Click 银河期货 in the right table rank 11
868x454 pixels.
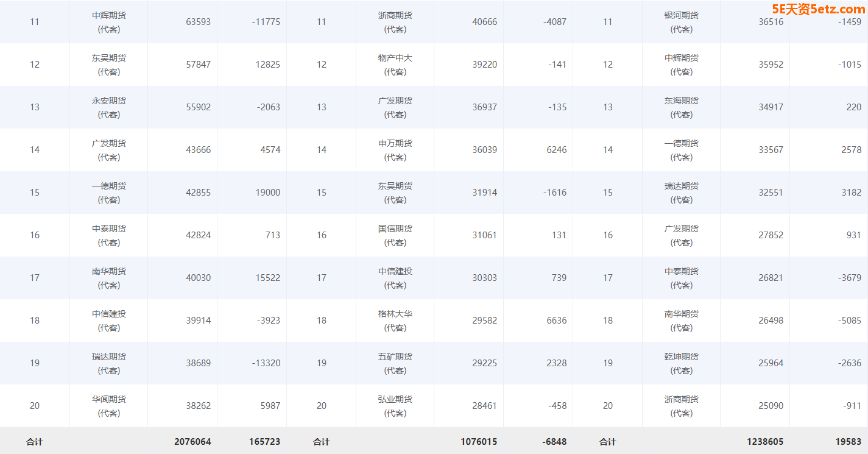[x=682, y=22]
